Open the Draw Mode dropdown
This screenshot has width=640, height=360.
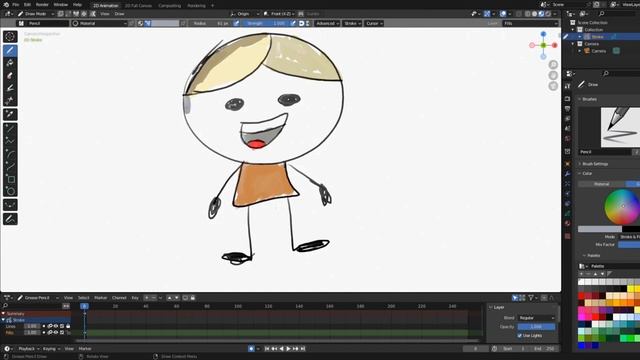click(x=36, y=13)
